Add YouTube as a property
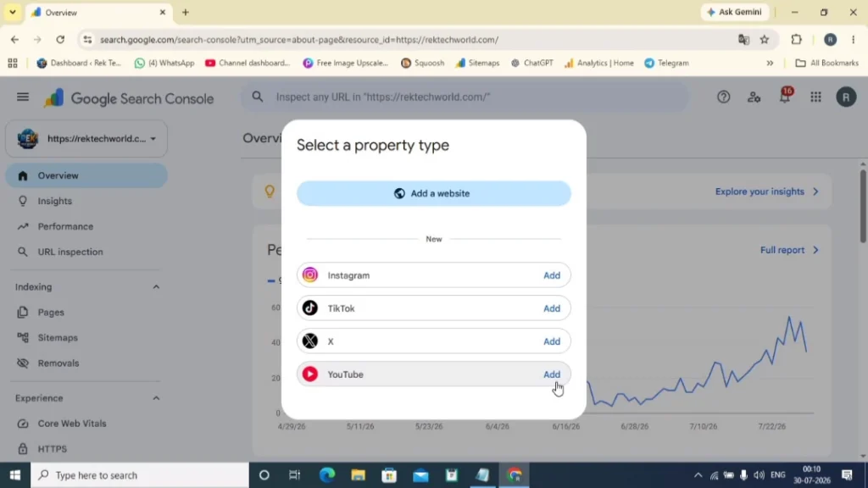This screenshot has width=868, height=488. point(551,374)
